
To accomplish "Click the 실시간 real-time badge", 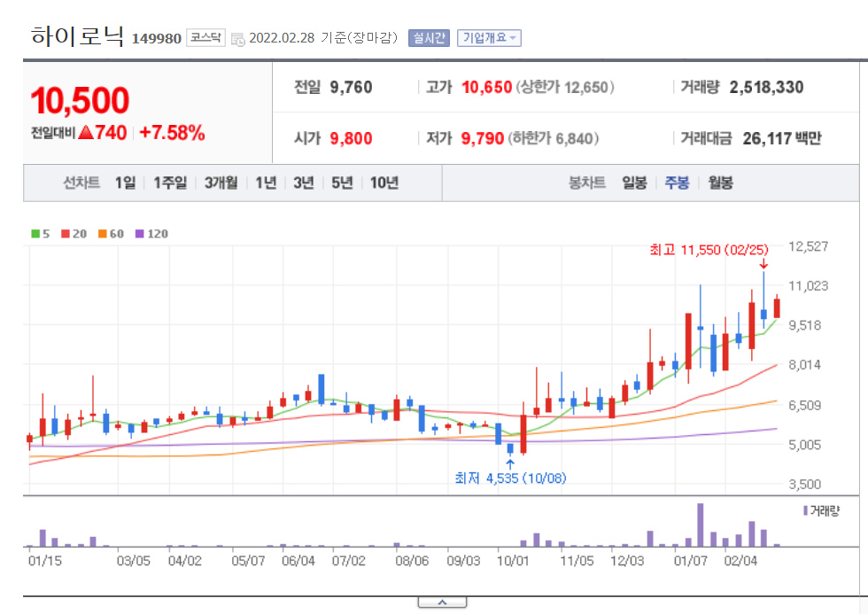I will coord(429,37).
